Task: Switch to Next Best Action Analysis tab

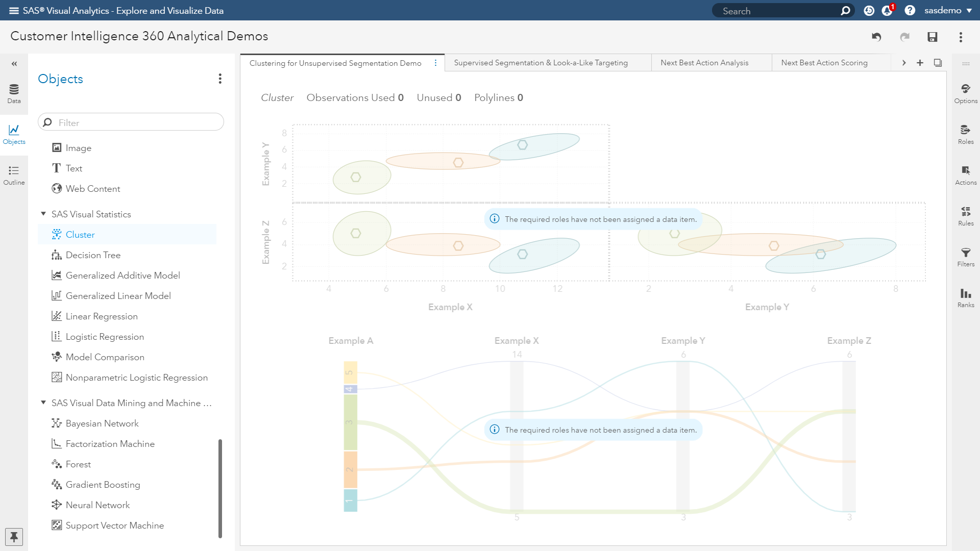Action: [x=704, y=63]
